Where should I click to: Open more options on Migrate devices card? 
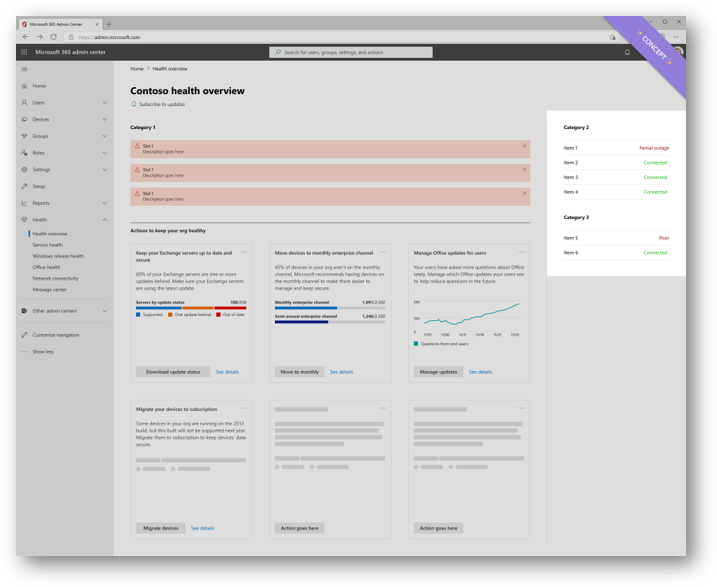(244, 408)
